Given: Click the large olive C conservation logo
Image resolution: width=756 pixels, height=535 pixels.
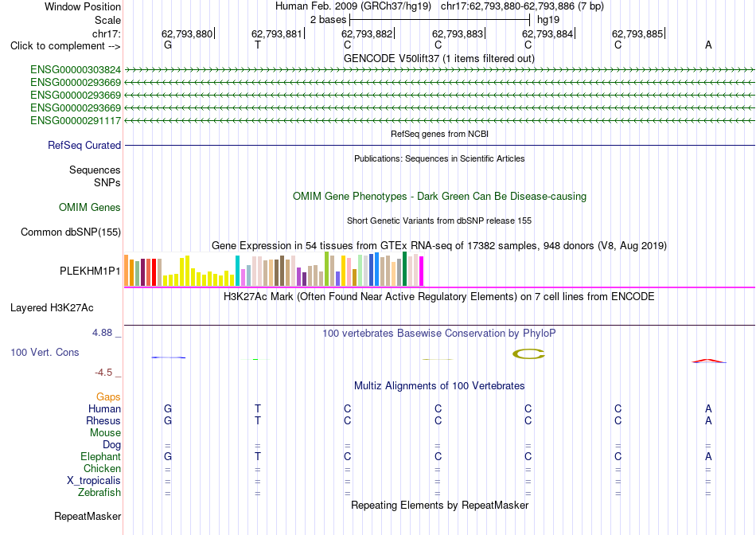Looking at the screenshot, I should 528,354.
